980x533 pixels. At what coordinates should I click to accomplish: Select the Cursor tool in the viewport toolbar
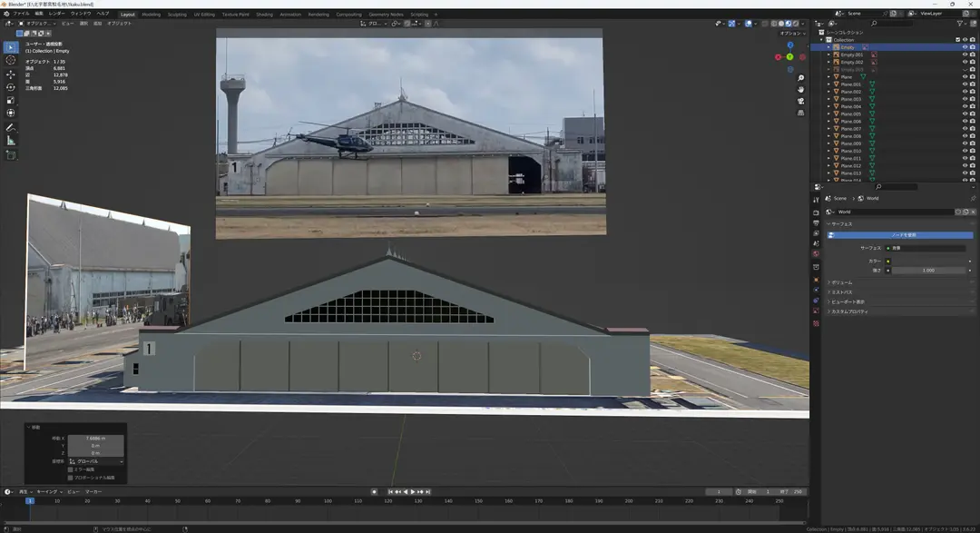coord(11,60)
